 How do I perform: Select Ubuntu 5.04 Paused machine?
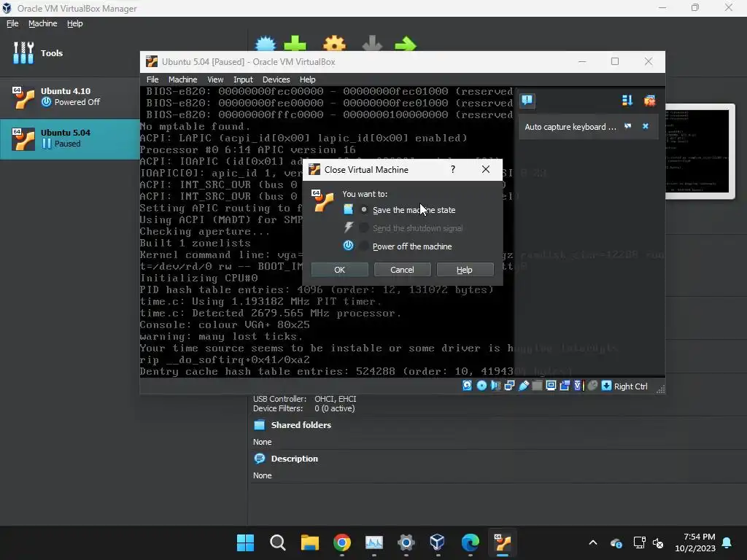pos(69,139)
